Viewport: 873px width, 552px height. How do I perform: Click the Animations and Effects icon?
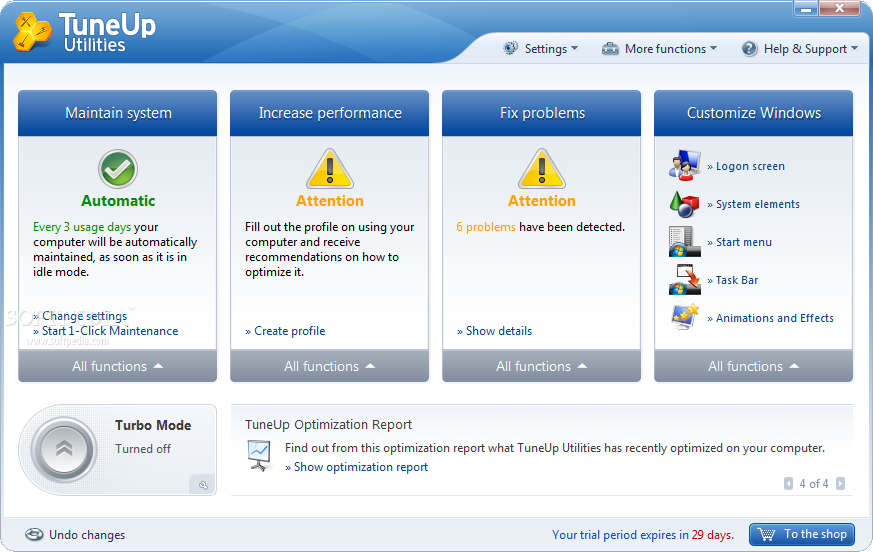pos(685,317)
